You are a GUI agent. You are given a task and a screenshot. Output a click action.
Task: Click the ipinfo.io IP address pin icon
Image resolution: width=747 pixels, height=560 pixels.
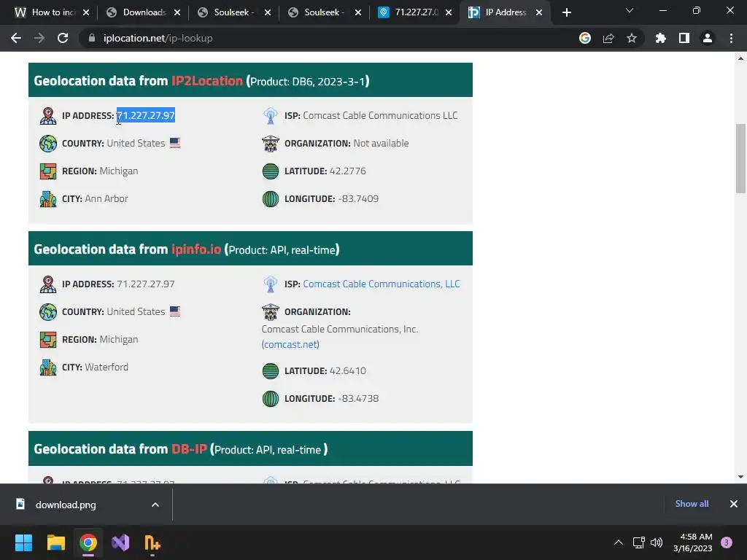[x=48, y=284]
